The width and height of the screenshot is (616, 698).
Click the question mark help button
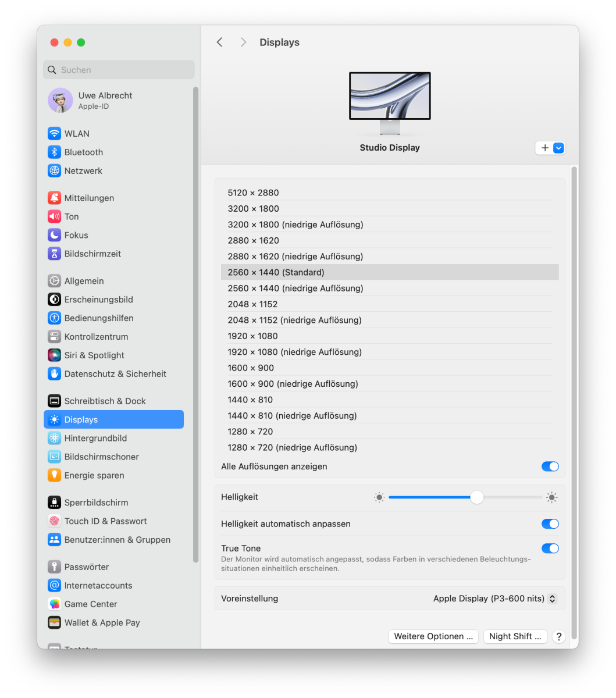(x=558, y=636)
